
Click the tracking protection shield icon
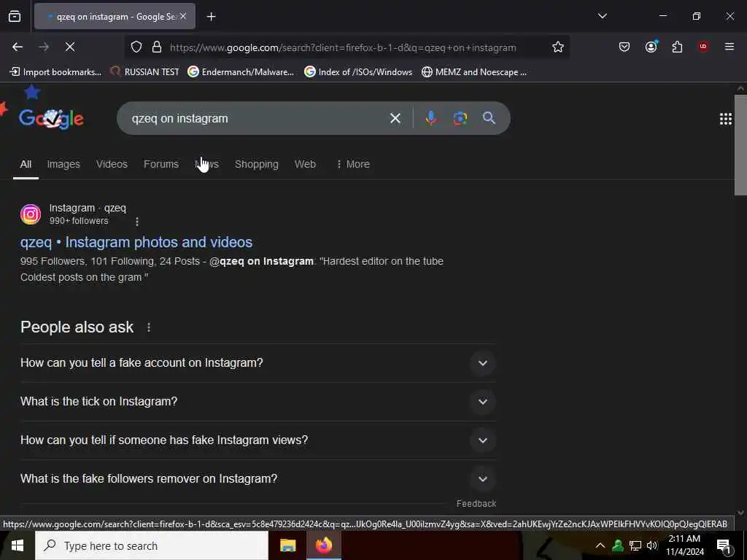tap(136, 47)
